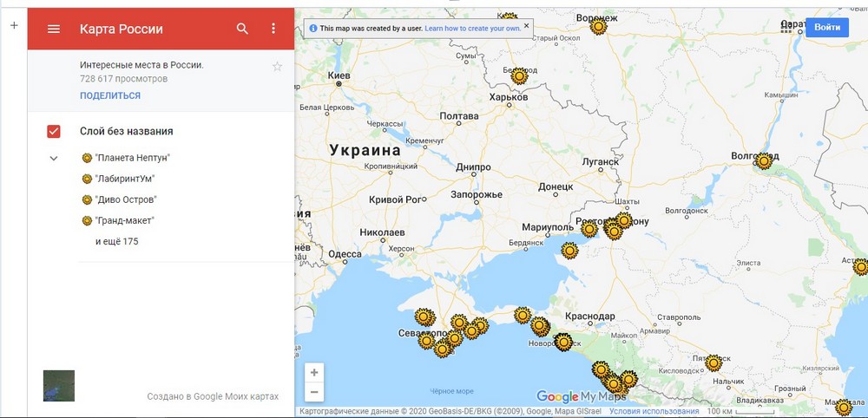Click sunflower icon beside "Планета Нептун"
Screen dimensions: 868x418
point(87,158)
